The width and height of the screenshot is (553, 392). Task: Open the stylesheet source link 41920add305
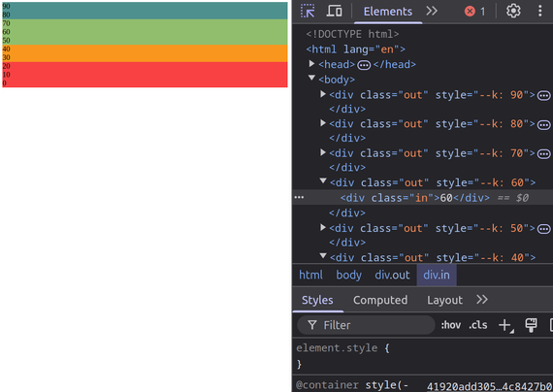[x=490, y=386]
